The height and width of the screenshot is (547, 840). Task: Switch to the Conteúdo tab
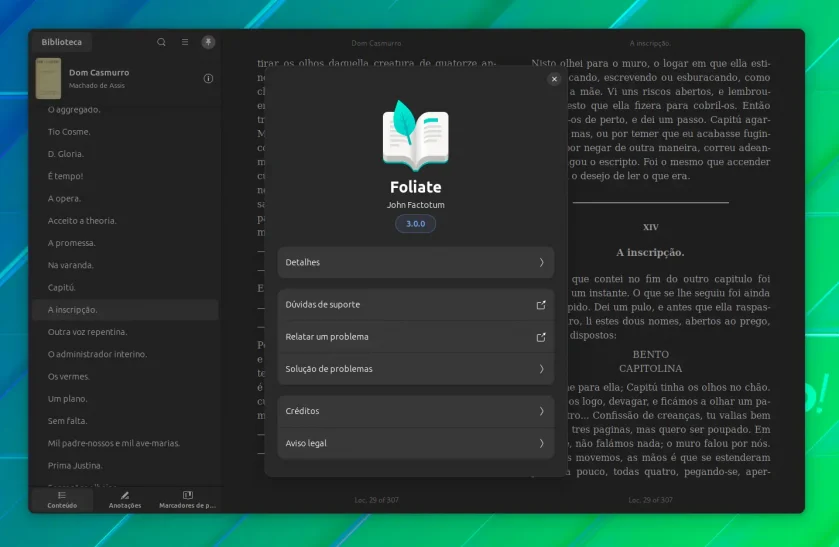[x=62, y=499]
